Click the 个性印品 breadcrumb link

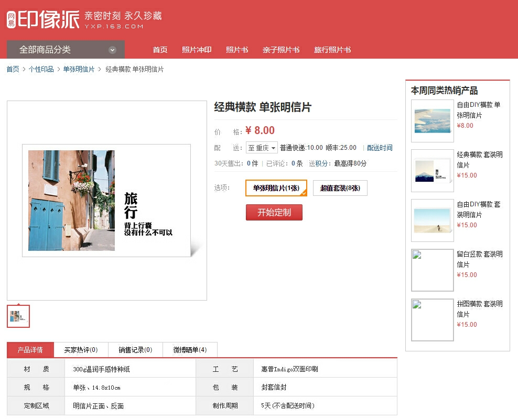(x=41, y=69)
